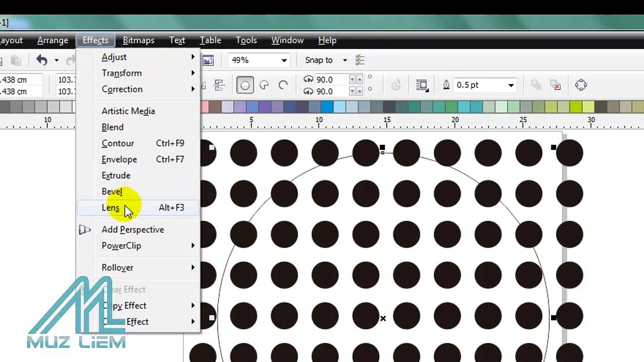Click the To Front of Layer icon

[536, 85]
